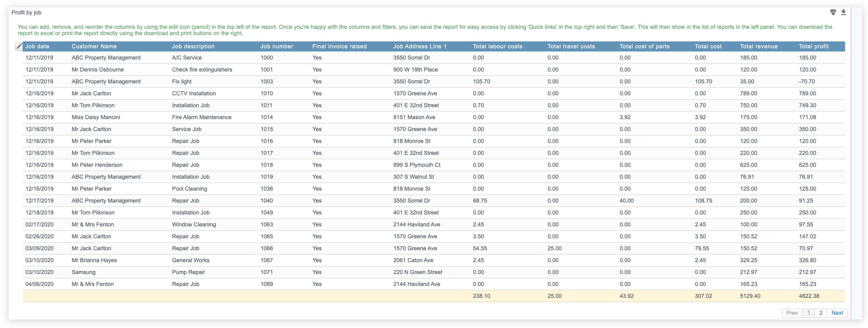Screen dimensions: 868x328
Task: Click address 899 S Plymouth Ct
Action: pos(417,165)
